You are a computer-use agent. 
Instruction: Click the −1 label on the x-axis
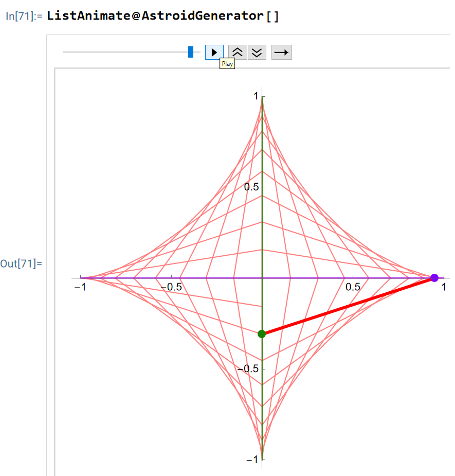coord(80,287)
